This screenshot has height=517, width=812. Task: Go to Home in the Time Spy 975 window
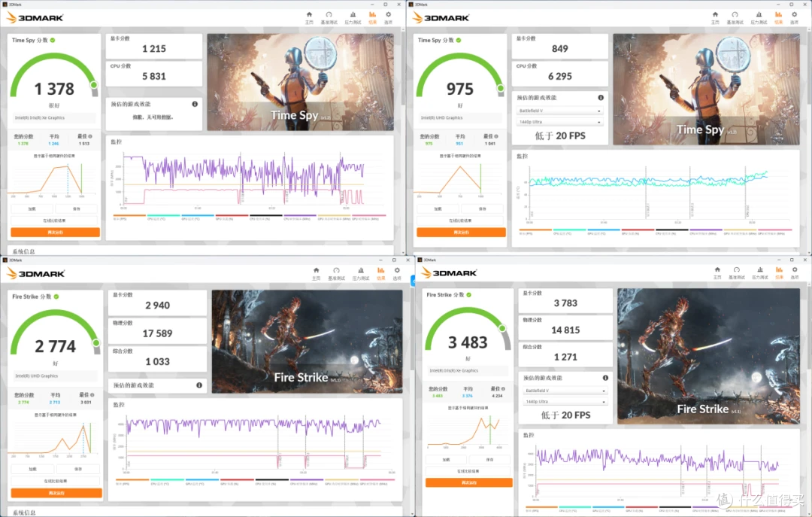715,17
